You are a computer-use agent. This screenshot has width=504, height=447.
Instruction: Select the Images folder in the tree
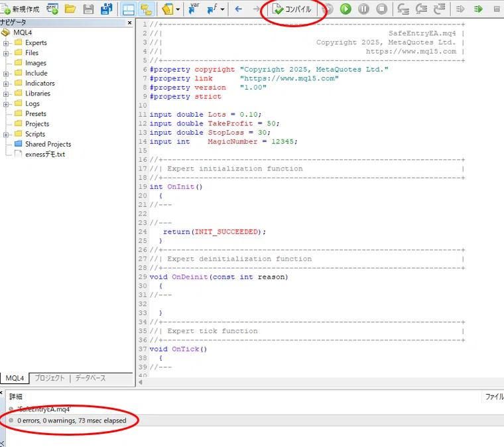36,63
